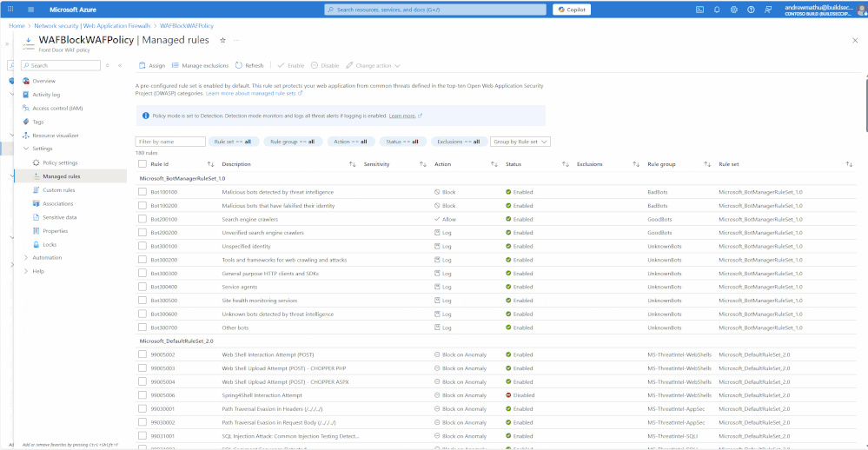
Task: Open the notifications bell
Action: [x=717, y=10]
